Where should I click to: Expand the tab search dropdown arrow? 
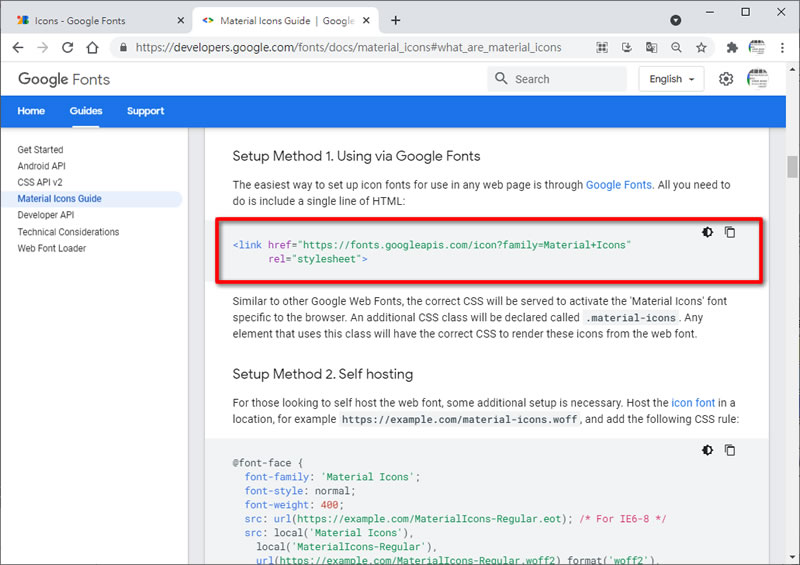point(676,20)
